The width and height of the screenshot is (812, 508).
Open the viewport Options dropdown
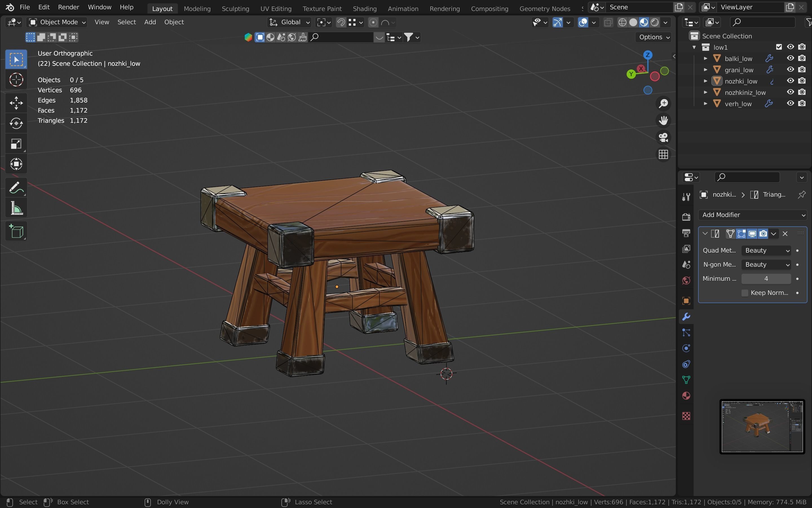coord(653,37)
